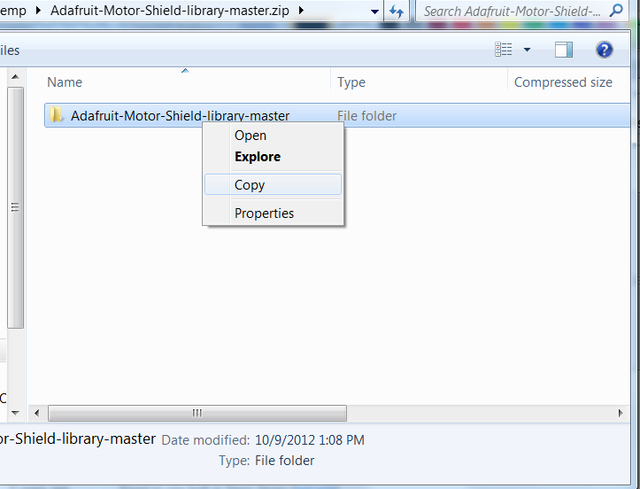Image resolution: width=640 pixels, height=489 pixels.
Task: Click the address bar refresh button
Action: pos(397,11)
